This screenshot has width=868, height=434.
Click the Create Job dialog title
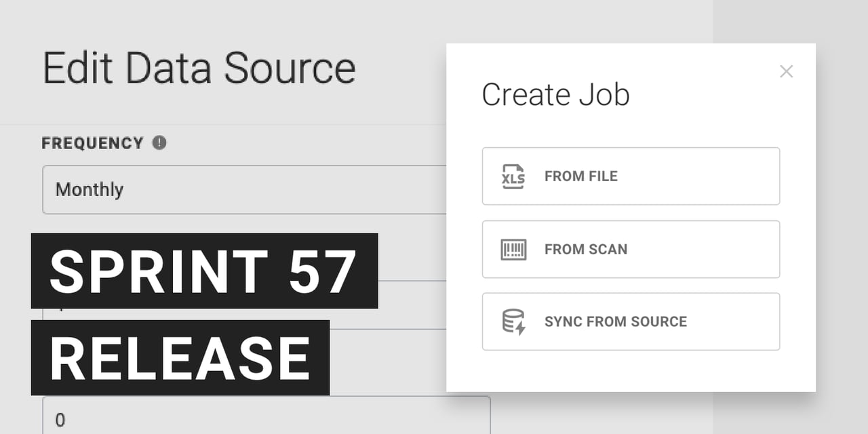point(555,95)
